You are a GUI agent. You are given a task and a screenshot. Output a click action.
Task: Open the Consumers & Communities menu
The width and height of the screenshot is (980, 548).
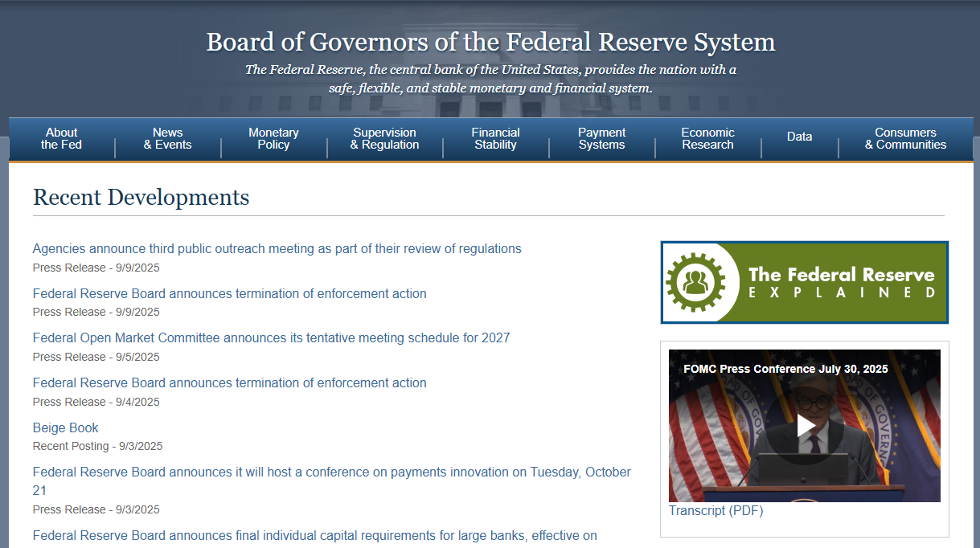(x=905, y=138)
